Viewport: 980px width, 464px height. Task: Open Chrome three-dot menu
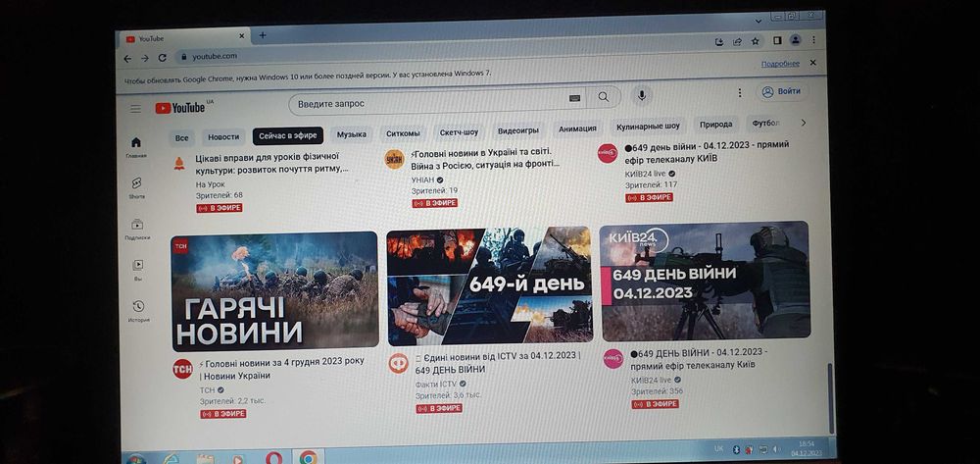(813, 40)
